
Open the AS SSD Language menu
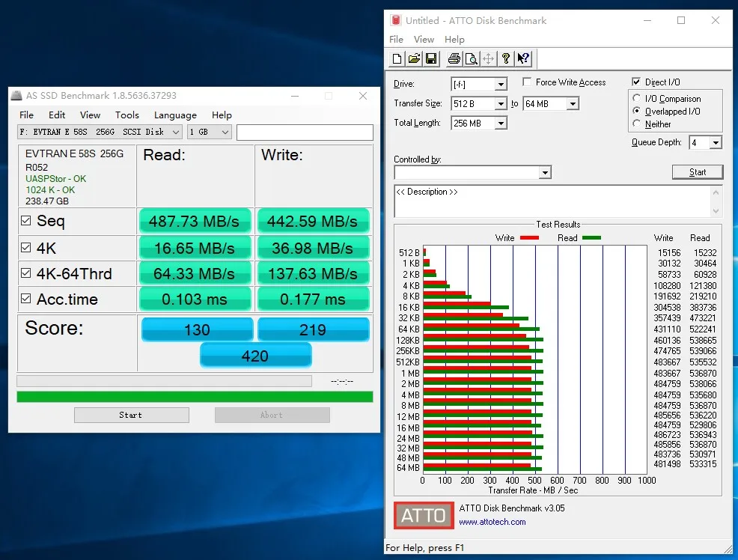tap(175, 115)
